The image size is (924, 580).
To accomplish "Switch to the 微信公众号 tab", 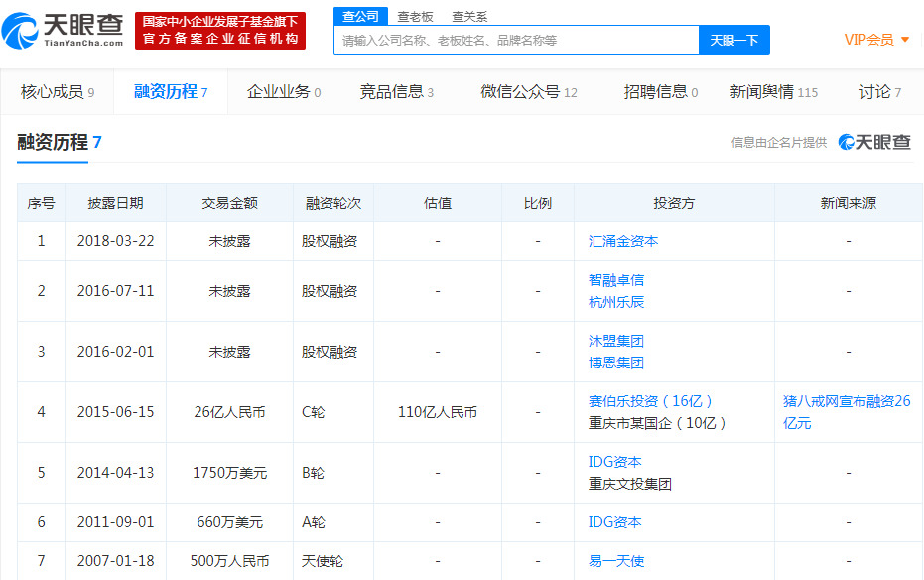I will coord(529,92).
